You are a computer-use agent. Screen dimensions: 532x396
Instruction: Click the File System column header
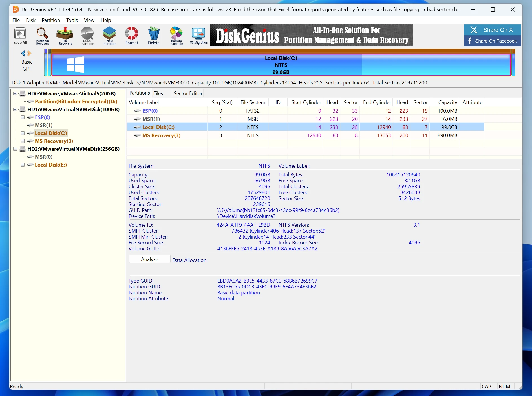[x=253, y=102]
